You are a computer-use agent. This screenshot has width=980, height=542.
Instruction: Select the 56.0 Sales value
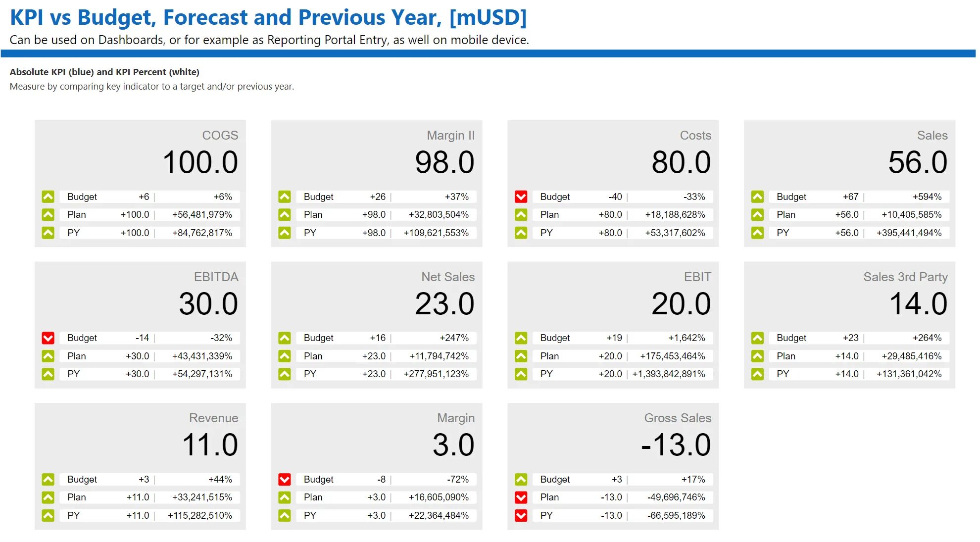pos(918,162)
